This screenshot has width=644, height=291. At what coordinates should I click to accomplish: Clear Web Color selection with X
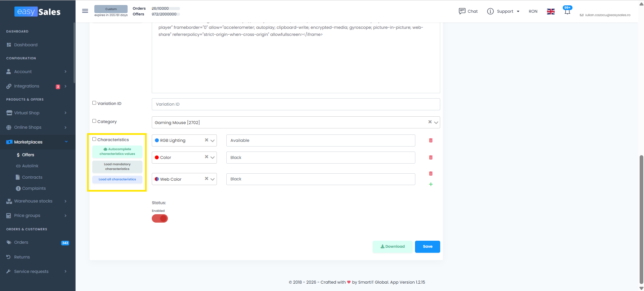tap(206, 179)
